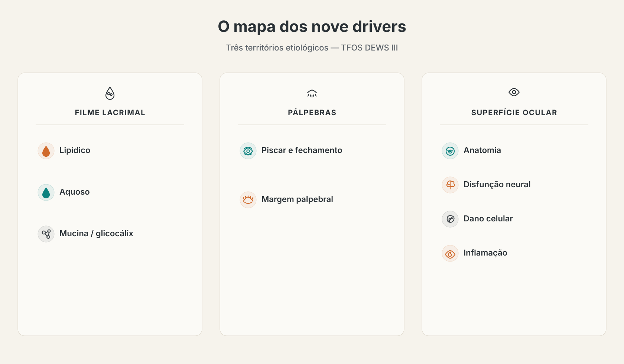Click the eye icon above Superfície Ocular
Screen dimensions: 624x364
coord(514,92)
